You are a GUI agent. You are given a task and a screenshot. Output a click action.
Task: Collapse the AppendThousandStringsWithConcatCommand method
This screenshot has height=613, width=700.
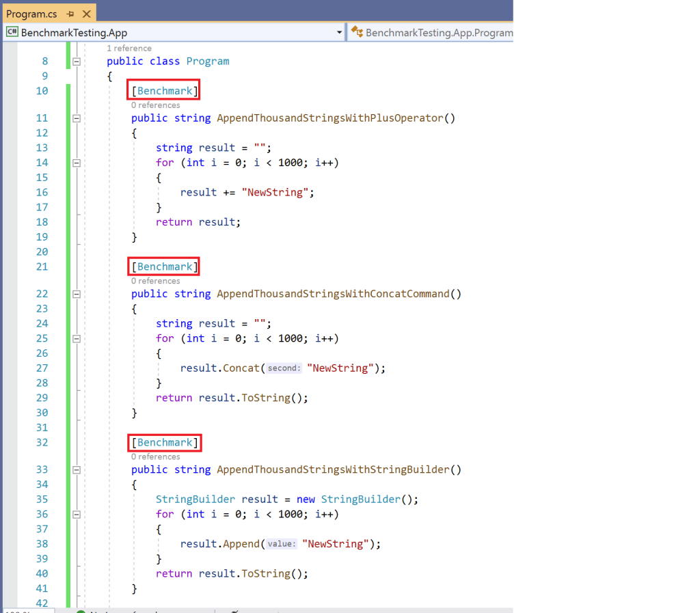pyautogui.click(x=77, y=294)
